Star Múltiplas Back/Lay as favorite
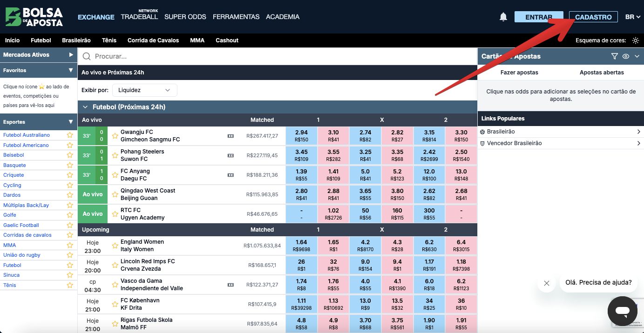The image size is (644, 333). (70, 205)
